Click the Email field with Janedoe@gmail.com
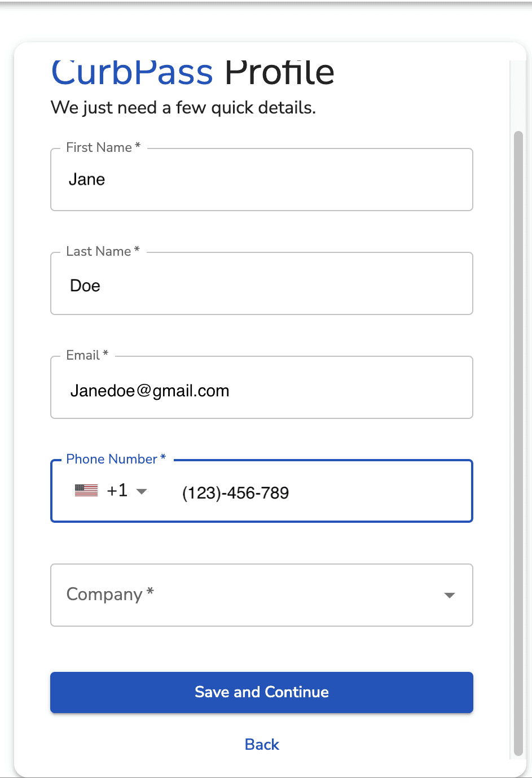 point(262,387)
